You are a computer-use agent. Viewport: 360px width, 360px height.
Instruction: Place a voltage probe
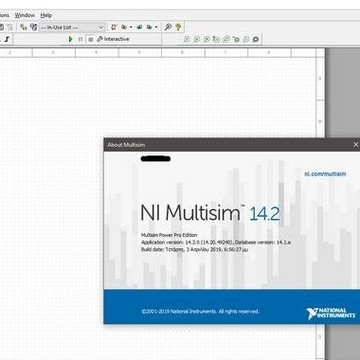click(x=187, y=39)
